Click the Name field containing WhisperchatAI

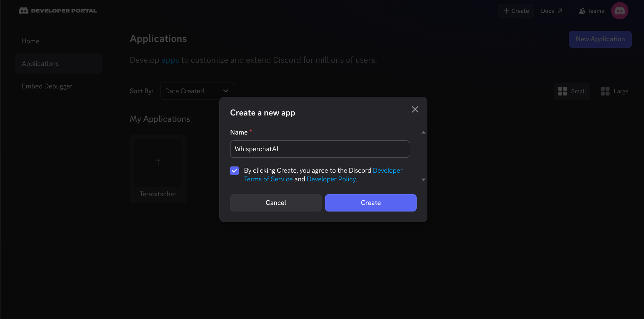320,149
